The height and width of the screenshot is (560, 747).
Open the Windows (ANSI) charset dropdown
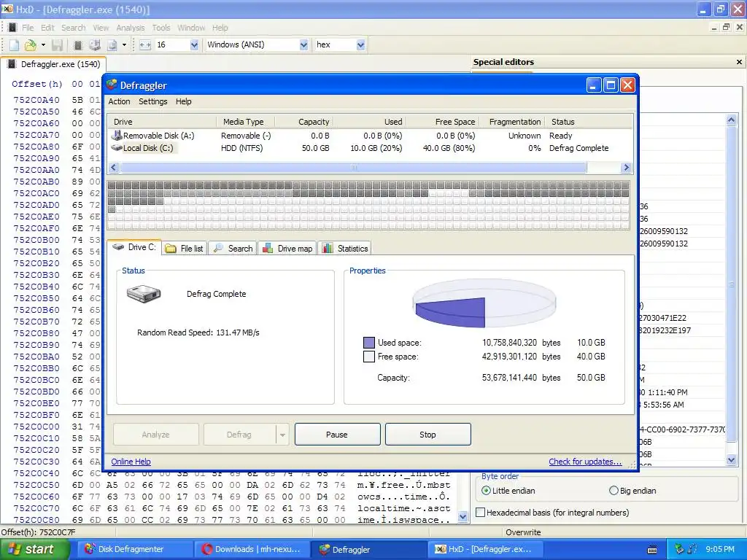303,44
